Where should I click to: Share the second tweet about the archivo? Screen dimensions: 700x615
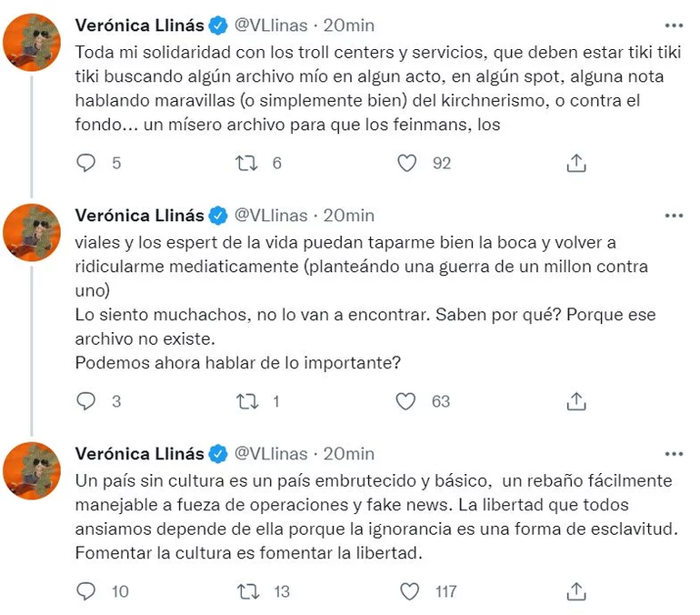click(x=575, y=401)
